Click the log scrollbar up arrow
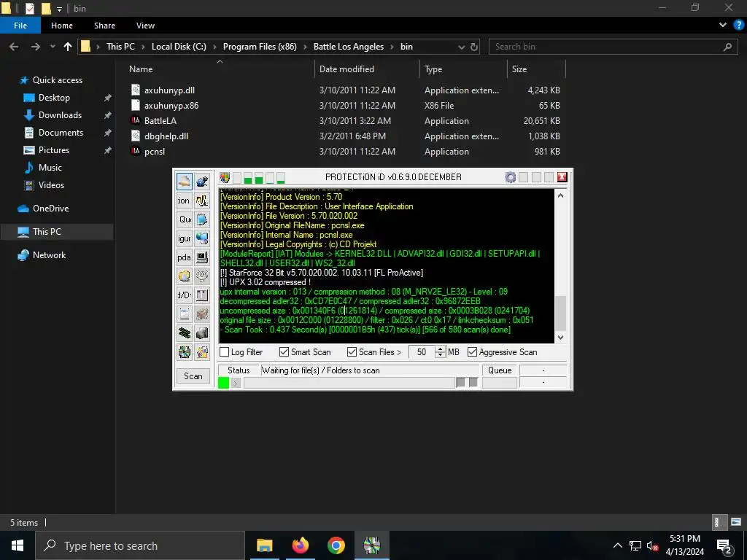 [561, 195]
